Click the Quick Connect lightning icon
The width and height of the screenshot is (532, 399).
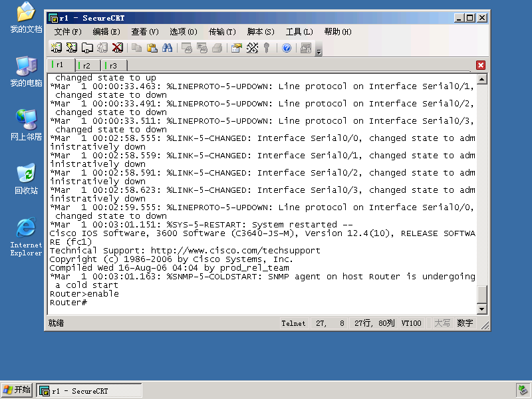pos(71,48)
